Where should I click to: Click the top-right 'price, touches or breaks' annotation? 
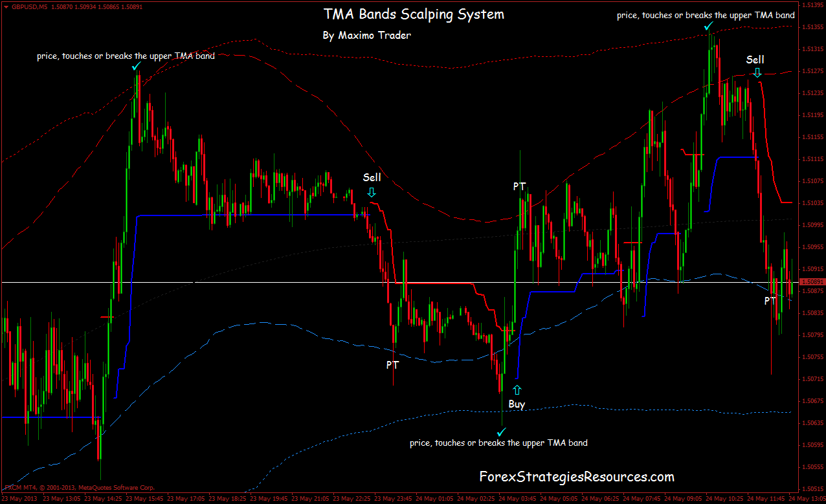[706, 14]
